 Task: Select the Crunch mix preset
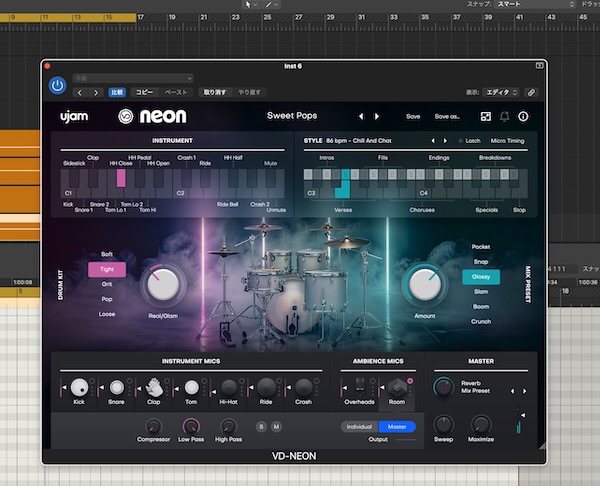click(x=481, y=321)
